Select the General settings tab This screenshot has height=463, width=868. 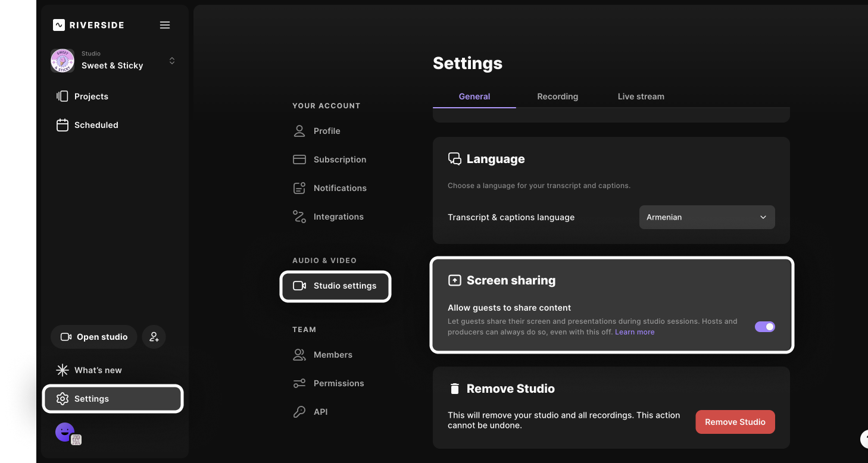(x=474, y=96)
